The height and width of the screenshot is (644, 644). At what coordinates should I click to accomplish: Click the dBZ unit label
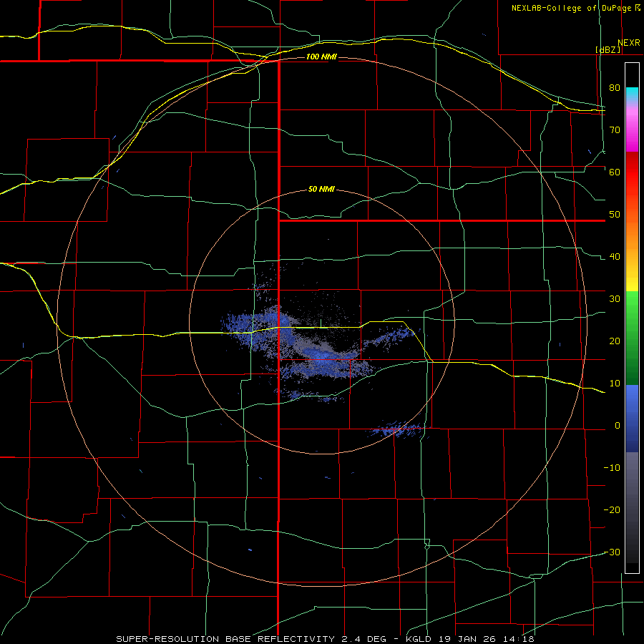tap(608, 49)
